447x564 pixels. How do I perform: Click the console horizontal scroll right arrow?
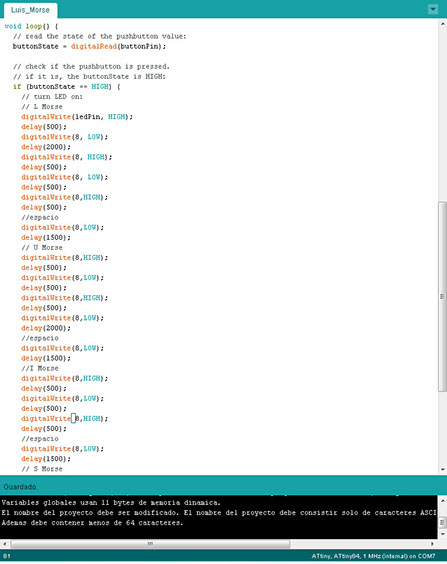pyautogui.click(x=433, y=544)
